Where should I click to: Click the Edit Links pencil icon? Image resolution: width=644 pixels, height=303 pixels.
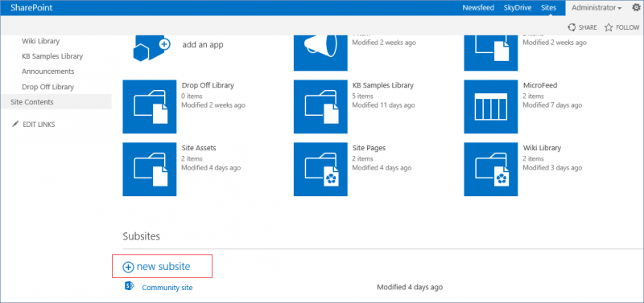point(15,125)
